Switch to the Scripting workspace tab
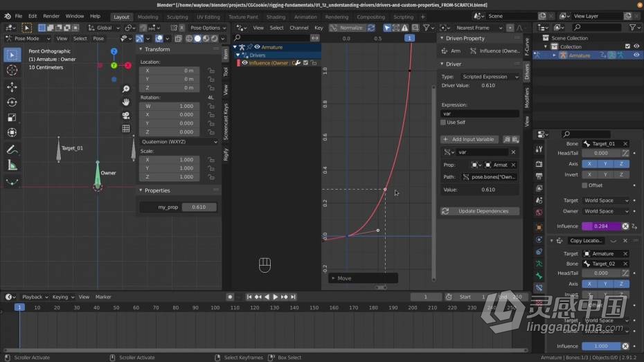The height and width of the screenshot is (362, 644). (403, 17)
